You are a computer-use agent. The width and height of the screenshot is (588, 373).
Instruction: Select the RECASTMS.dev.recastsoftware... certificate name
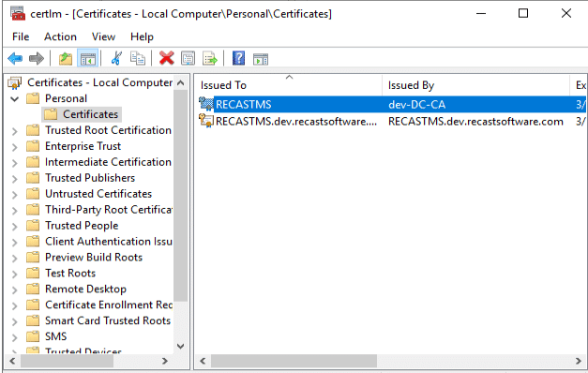point(296,122)
